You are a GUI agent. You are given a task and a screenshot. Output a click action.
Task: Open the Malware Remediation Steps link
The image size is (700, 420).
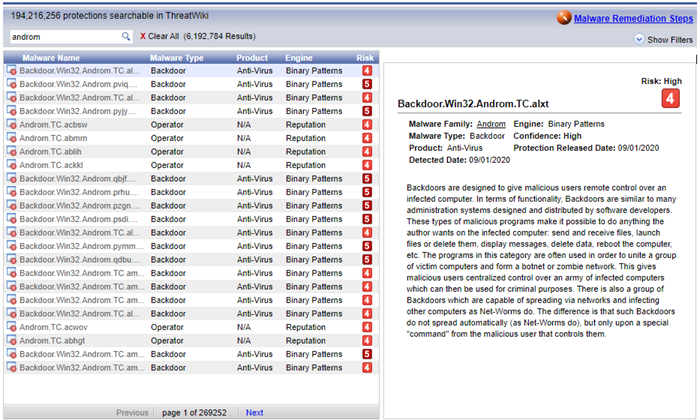(636, 17)
